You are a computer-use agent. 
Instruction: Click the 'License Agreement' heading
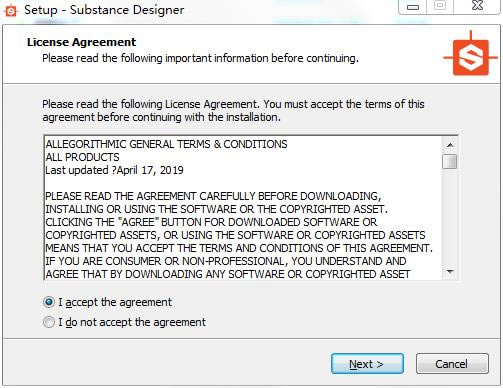pos(81,42)
